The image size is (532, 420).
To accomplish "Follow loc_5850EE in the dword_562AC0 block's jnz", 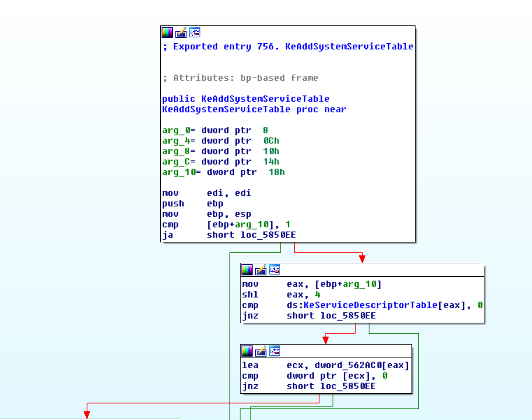I will pyautogui.click(x=348, y=386).
